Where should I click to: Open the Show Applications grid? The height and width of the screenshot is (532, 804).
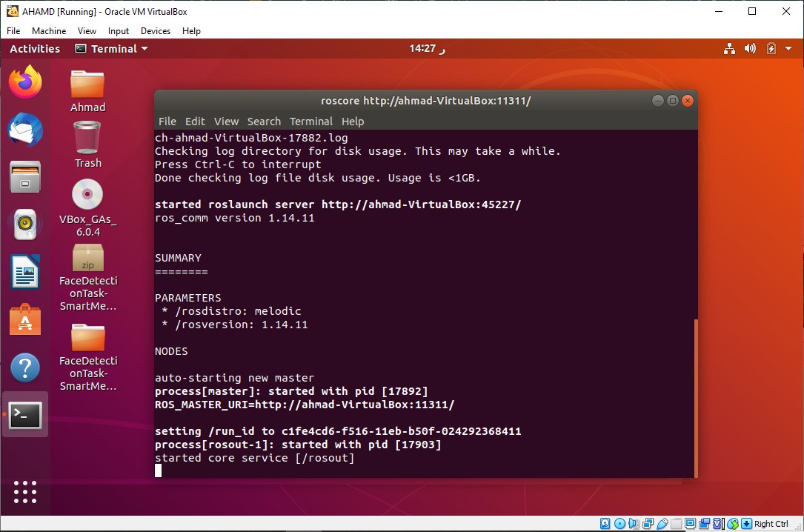(x=25, y=492)
